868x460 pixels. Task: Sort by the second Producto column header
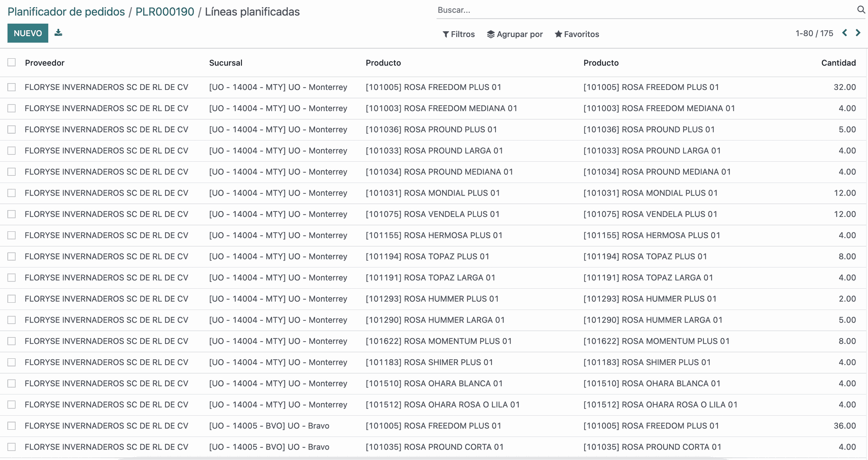tap(601, 63)
